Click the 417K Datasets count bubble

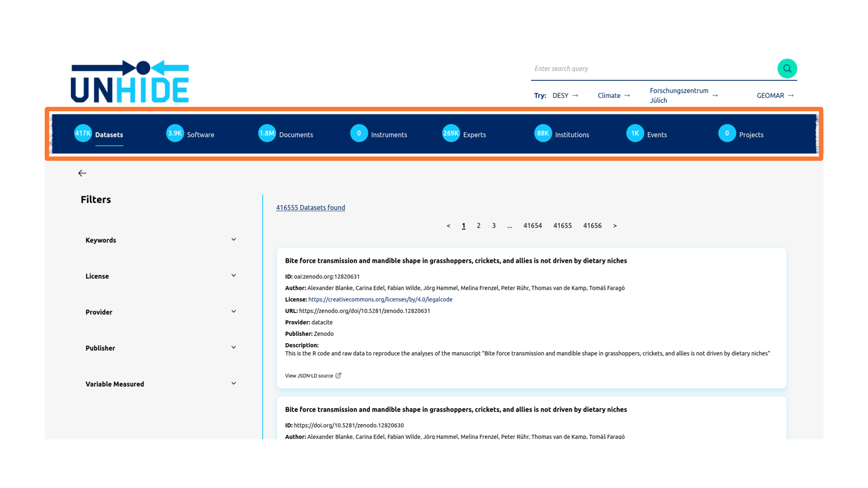[x=83, y=133]
